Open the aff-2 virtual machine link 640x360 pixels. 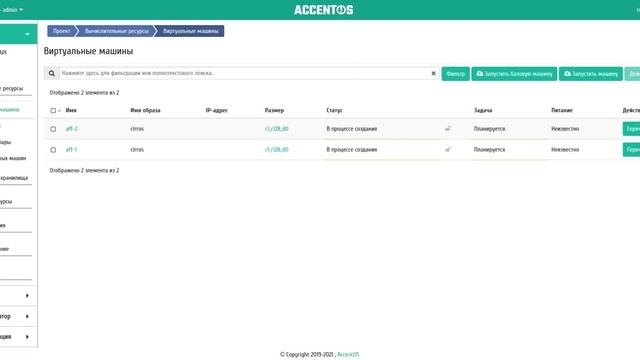(71, 129)
